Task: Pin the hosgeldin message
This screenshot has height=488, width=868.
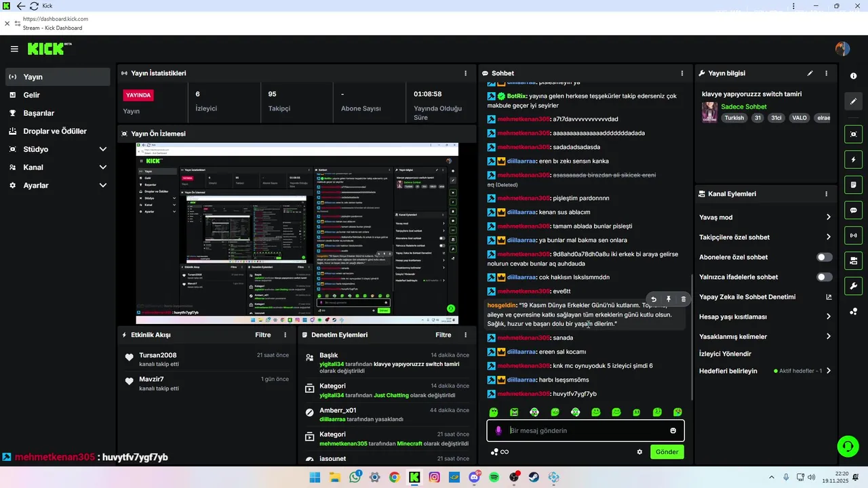Action: (x=669, y=299)
